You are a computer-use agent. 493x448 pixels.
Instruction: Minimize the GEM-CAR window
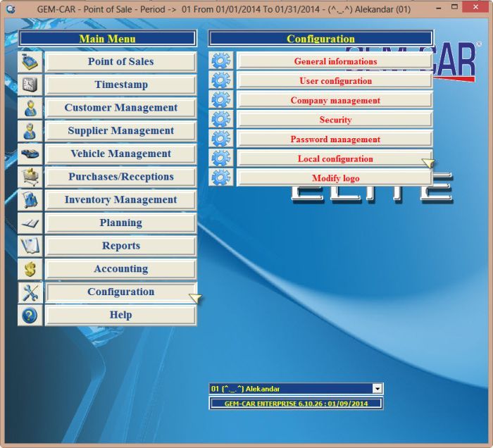[439, 8]
